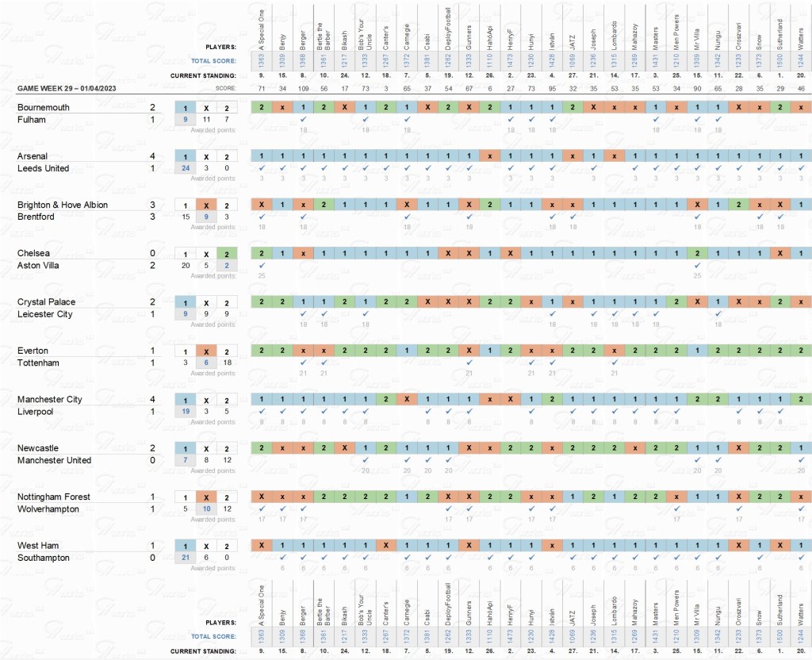
Task: Select blue 1 result box for West Ham–Southampton
Action: coord(186,546)
